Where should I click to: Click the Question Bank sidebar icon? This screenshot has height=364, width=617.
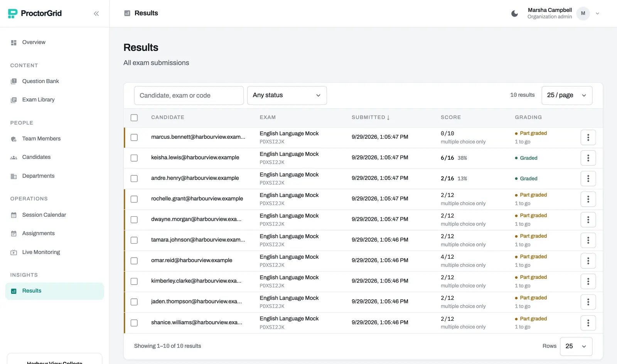(14, 81)
